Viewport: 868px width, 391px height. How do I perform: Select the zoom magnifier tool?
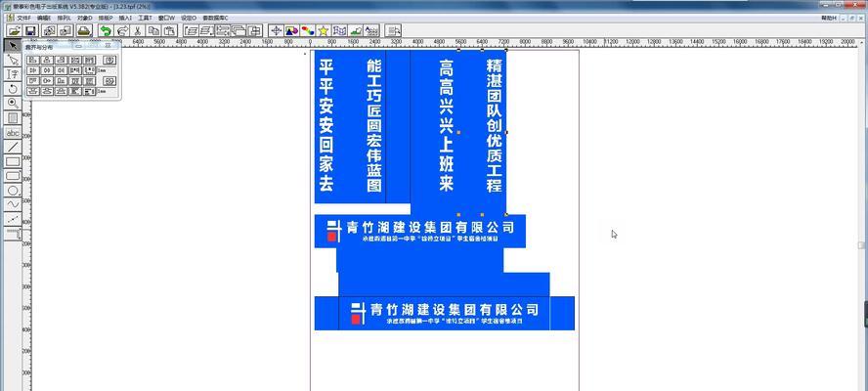[x=12, y=103]
